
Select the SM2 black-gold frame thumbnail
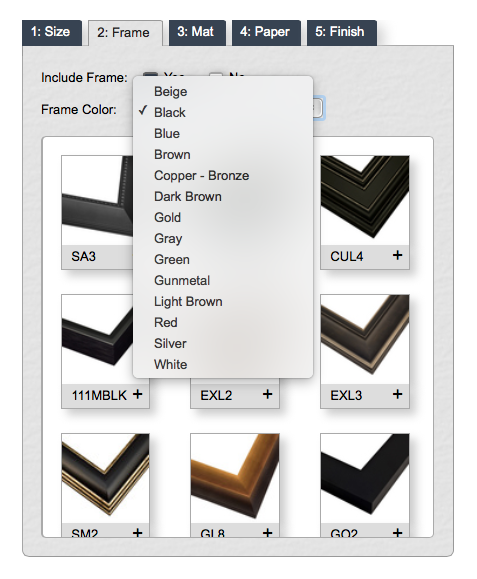point(105,478)
